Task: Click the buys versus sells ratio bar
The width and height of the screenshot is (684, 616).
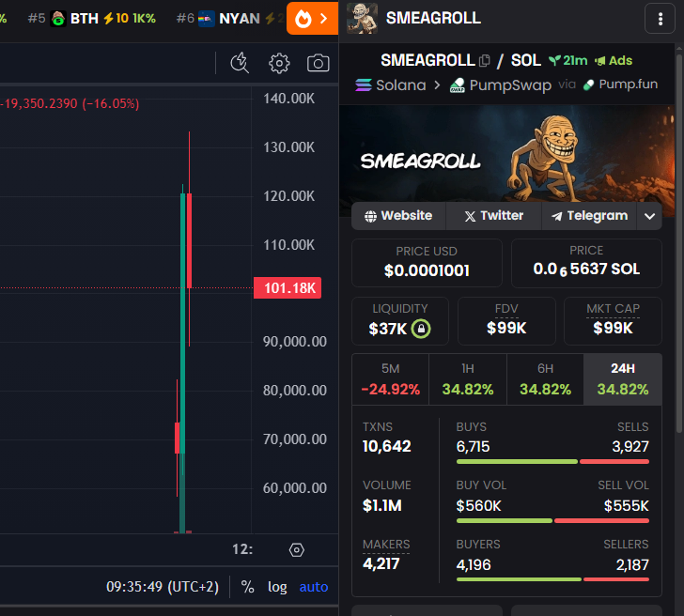Action: (x=552, y=462)
